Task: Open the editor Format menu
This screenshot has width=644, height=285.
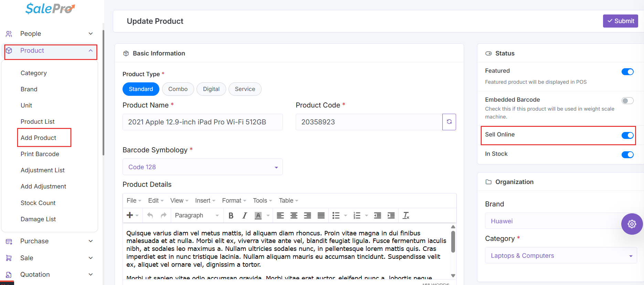Action: pos(234,201)
